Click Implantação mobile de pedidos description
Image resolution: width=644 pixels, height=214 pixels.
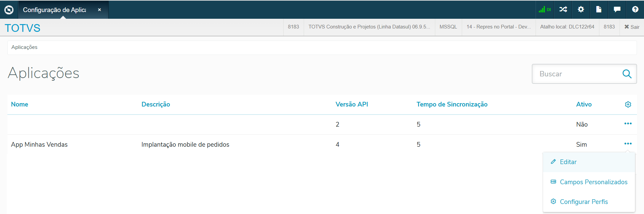point(185,145)
